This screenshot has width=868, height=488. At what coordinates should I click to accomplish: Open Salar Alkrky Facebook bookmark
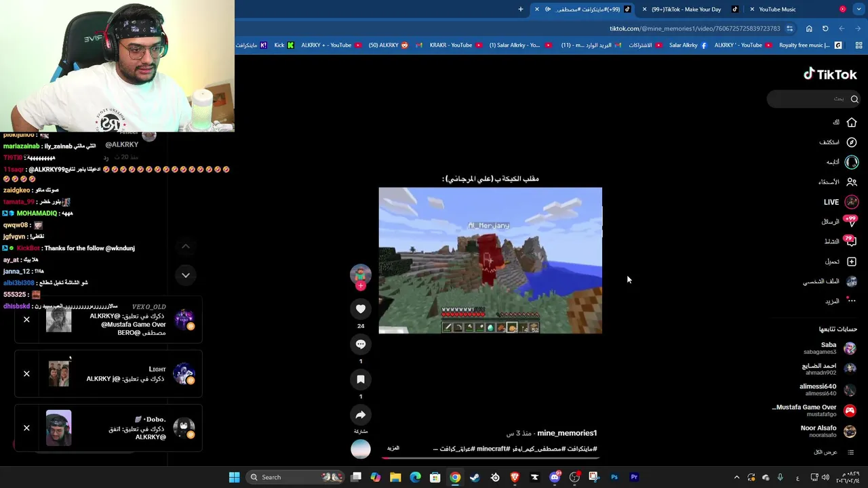point(688,45)
